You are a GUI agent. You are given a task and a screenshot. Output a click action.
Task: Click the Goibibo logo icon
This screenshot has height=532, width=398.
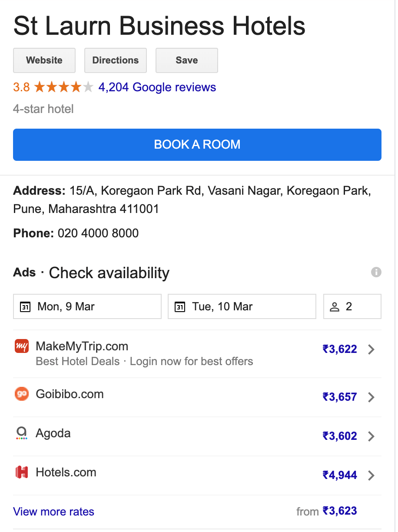pos(22,394)
